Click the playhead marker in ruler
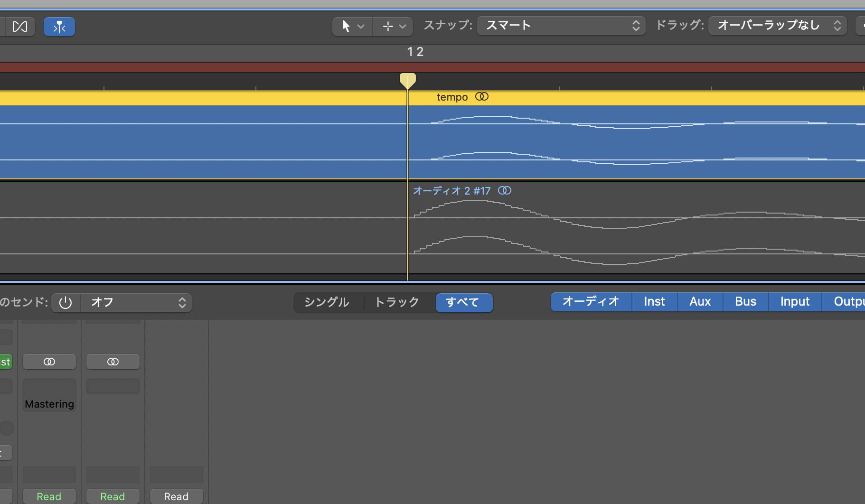Viewport: 865px width, 504px height. [408, 81]
